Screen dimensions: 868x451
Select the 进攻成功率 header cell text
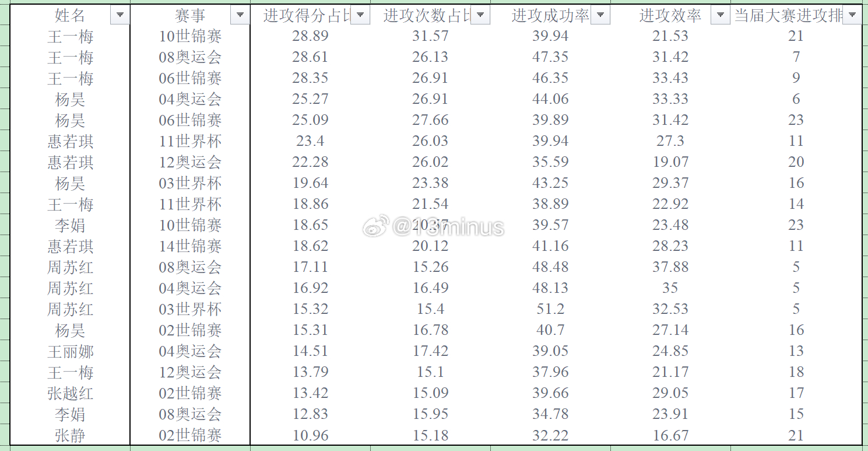point(551,16)
